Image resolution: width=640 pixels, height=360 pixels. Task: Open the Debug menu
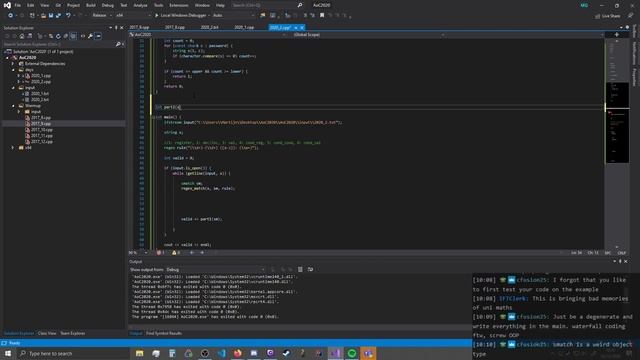(x=108, y=5)
